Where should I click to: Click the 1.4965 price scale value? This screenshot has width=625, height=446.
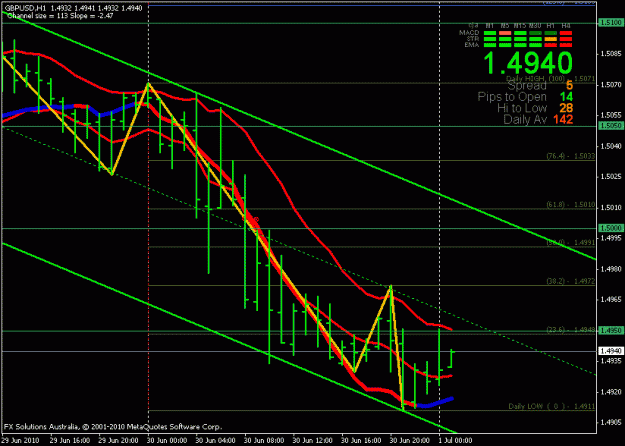click(611, 300)
